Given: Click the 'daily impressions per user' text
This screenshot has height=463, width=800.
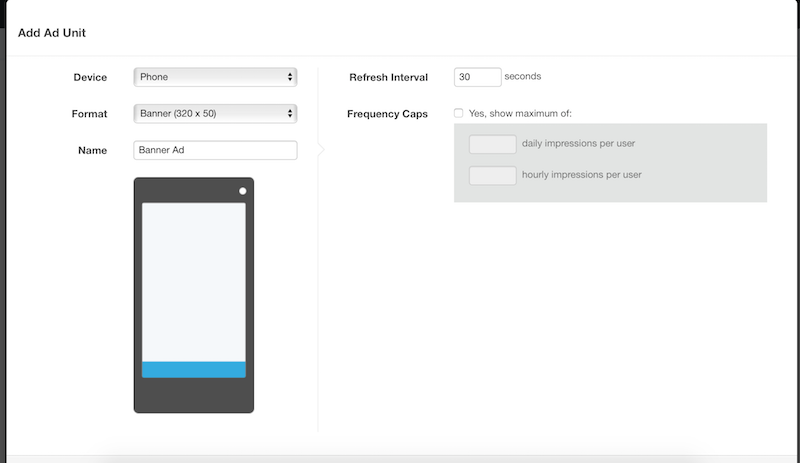Looking at the screenshot, I should click(578, 143).
